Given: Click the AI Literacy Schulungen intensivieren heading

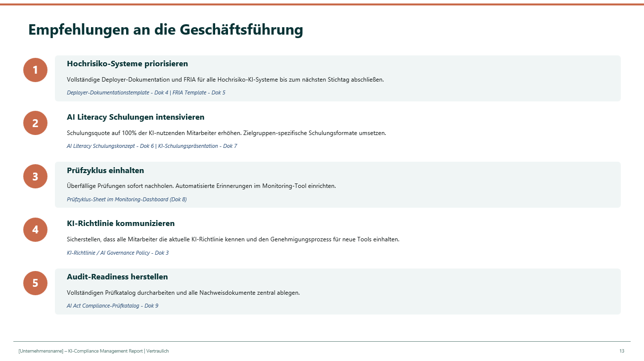Looking at the screenshot, I should (x=135, y=117).
